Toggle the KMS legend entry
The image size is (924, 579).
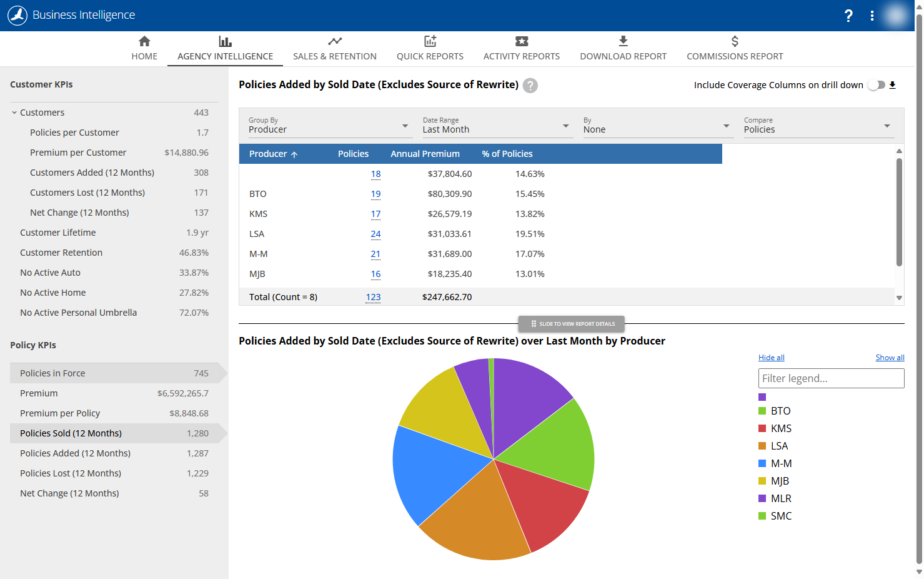(x=775, y=428)
